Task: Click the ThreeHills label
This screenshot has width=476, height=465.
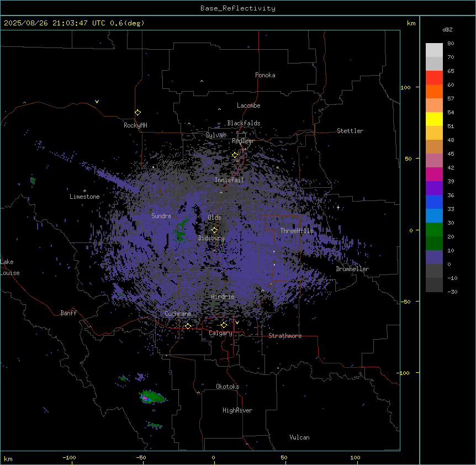Action: coord(297,231)
